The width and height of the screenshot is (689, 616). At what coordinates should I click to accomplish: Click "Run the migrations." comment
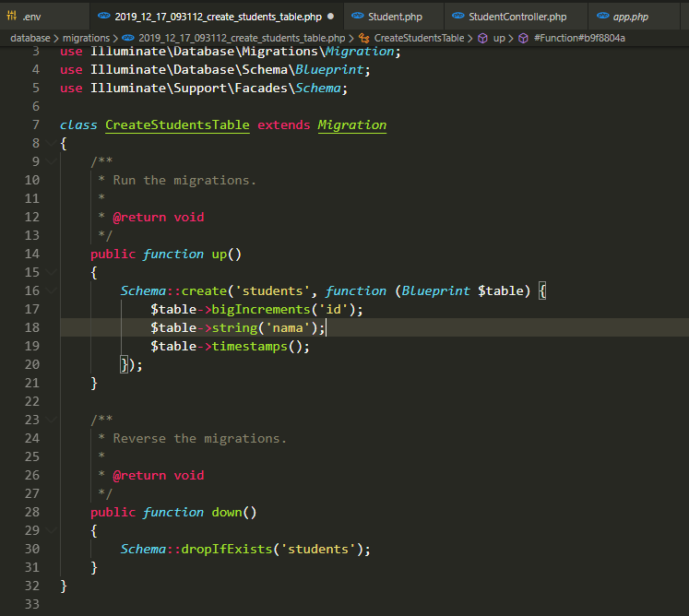(x=184, y=180)
